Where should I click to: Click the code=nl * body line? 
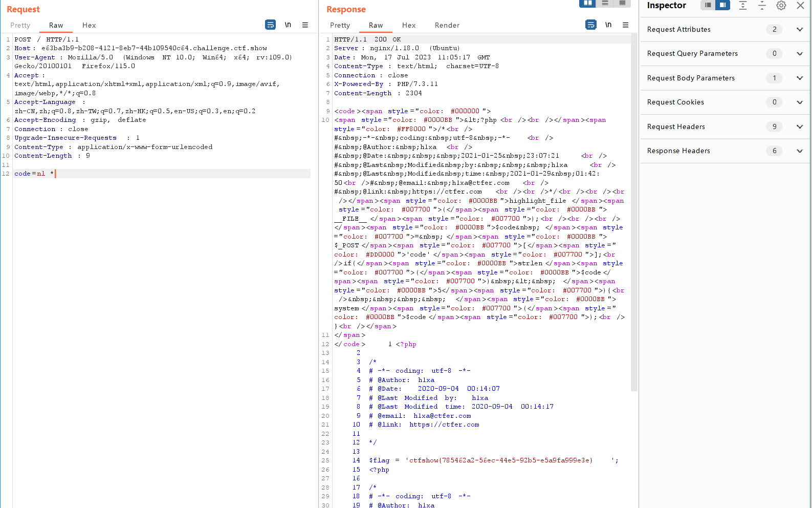(x=162, y=174)
